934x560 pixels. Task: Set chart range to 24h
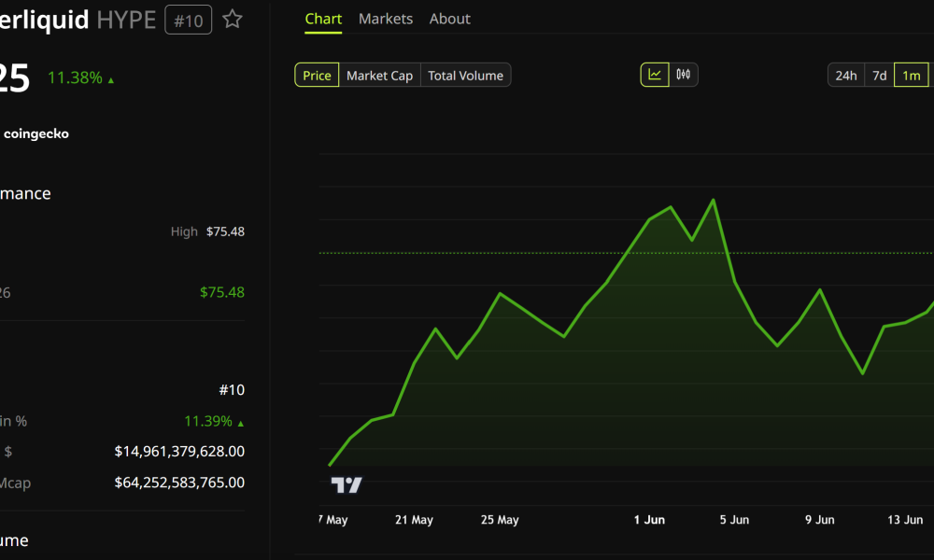(x=846, y=75)
